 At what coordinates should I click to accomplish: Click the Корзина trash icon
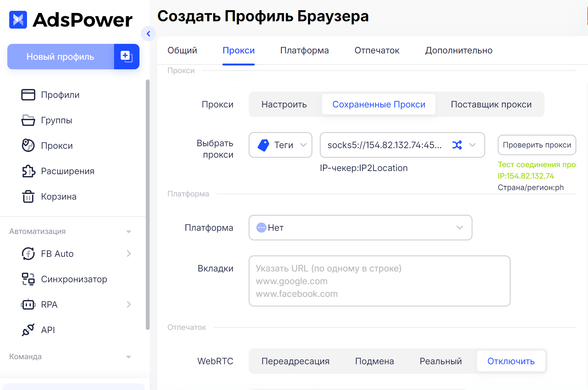tap(28, 196)
